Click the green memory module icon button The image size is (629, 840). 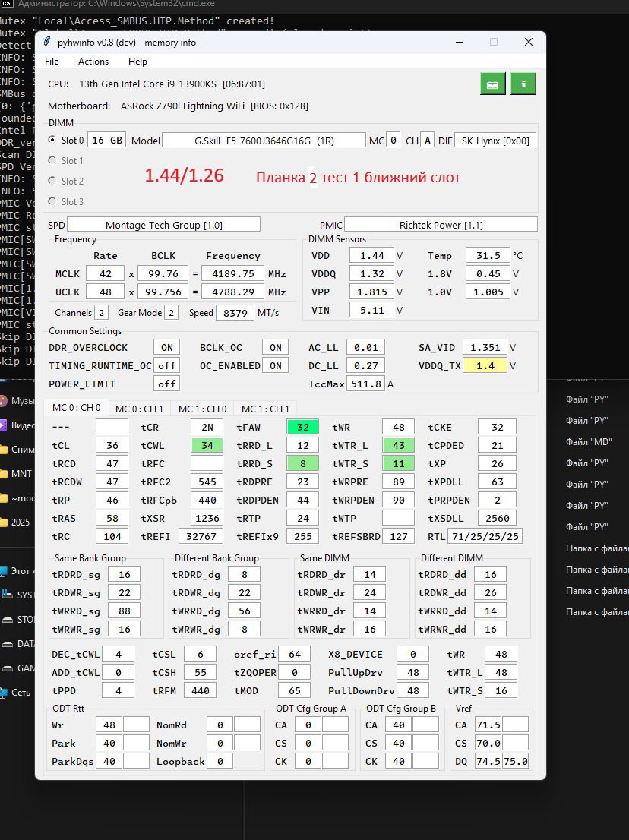(x=493, y=84)
